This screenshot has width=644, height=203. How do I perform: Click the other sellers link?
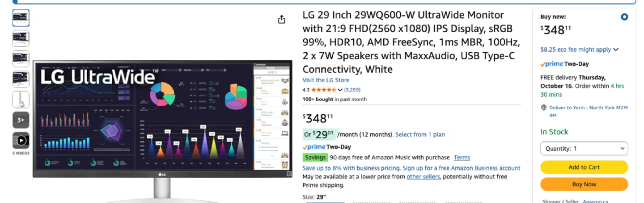423,177
